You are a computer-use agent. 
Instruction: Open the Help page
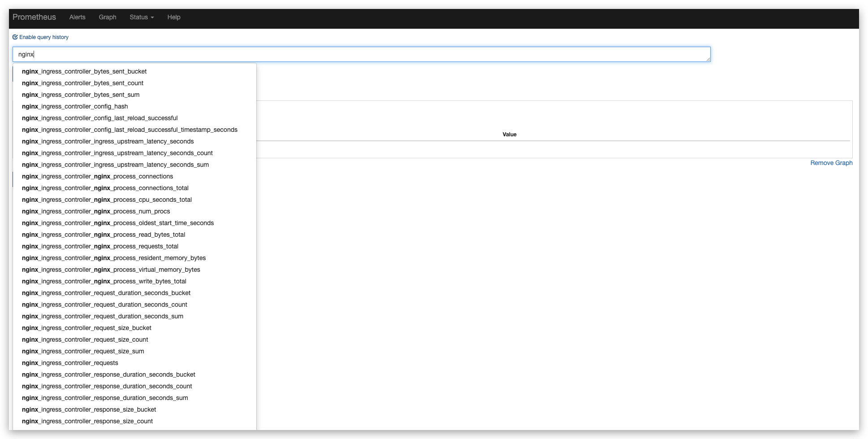tap(174, 17)
